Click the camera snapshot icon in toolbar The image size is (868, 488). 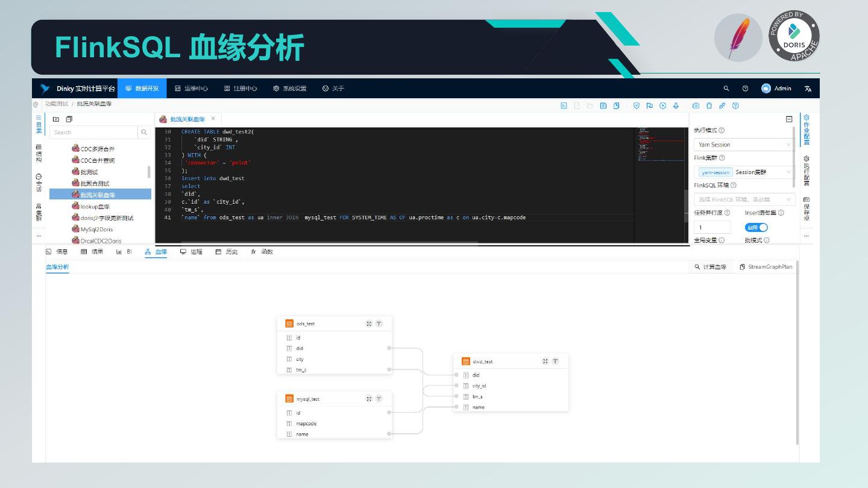point(696,105)
